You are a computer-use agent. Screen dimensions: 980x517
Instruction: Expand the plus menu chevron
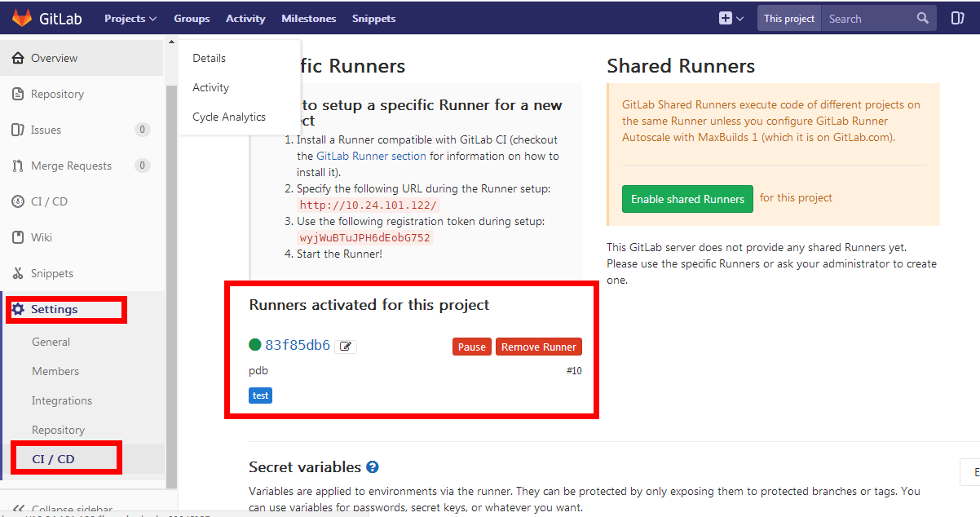point(739,19)
